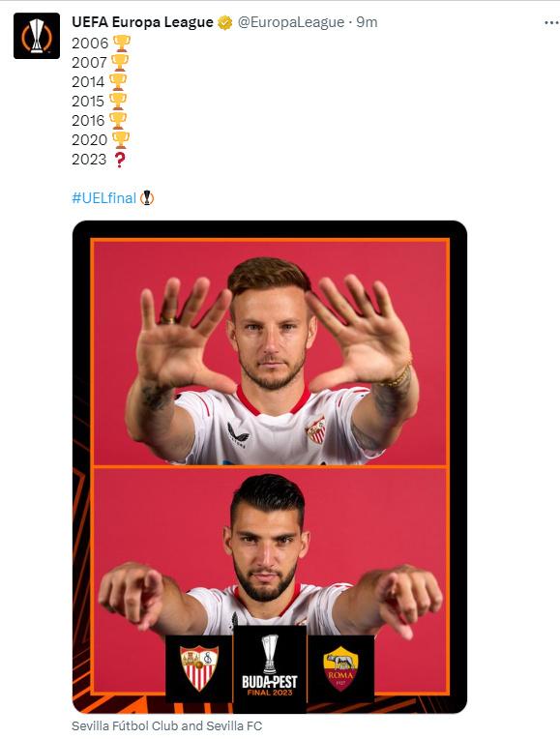This screenshot has height=739, width=560.
Task: Click the AS Roma crest in the image
Action: tap(340, 668)
